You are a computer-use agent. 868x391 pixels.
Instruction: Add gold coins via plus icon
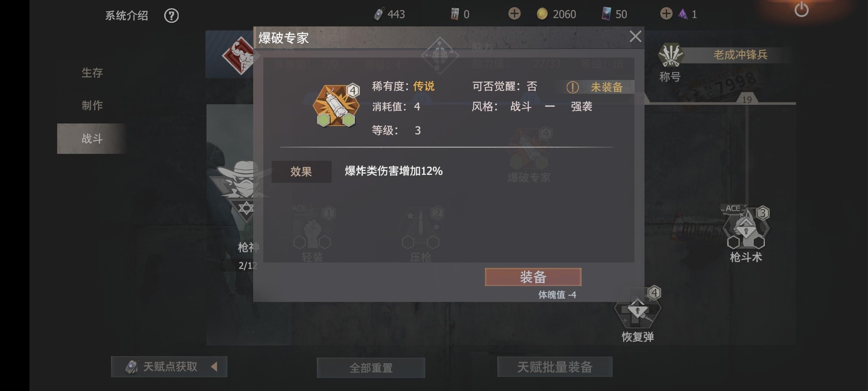click(514, 14)
